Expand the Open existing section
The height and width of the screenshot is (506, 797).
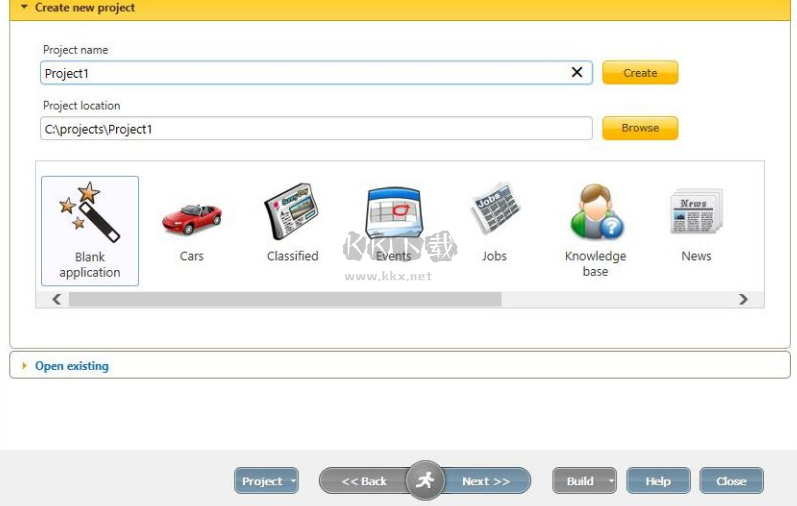(25, 366)
